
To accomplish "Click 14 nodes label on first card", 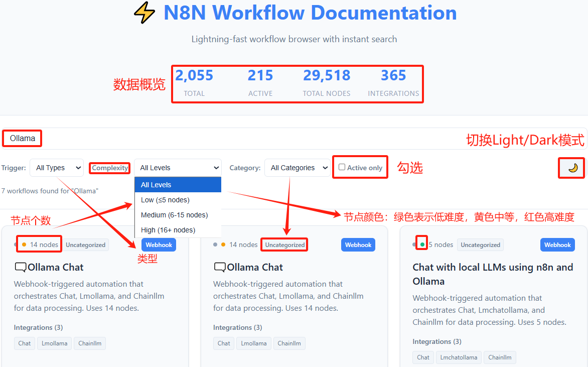I will (x=44, y=244).
